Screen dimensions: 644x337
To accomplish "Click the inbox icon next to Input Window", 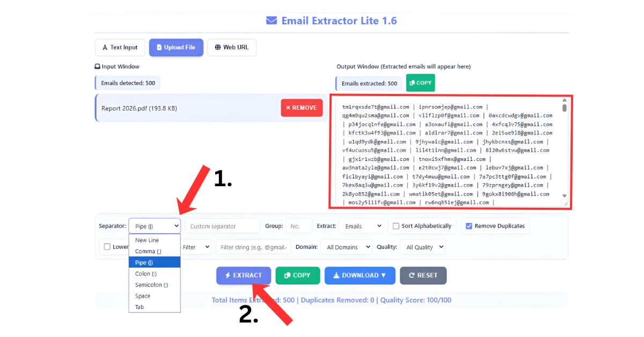I will pos(97,67).
